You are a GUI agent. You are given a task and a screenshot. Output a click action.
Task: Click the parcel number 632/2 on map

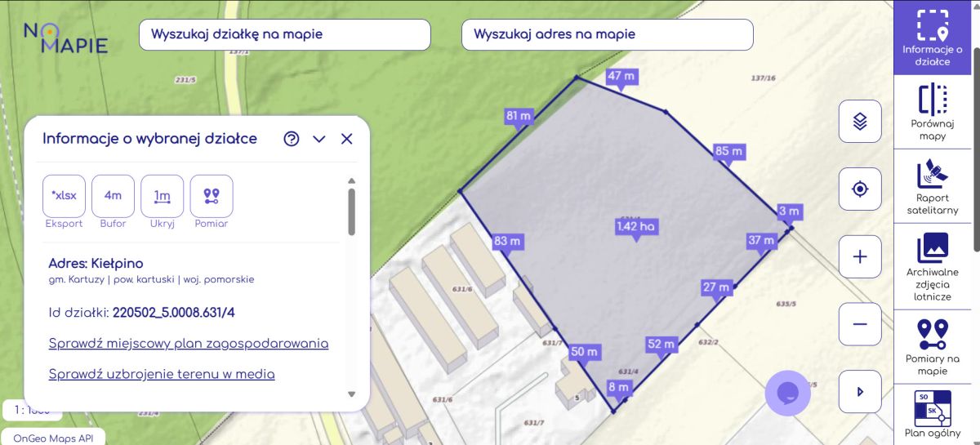pyautogui.click(x=706, y=341)
